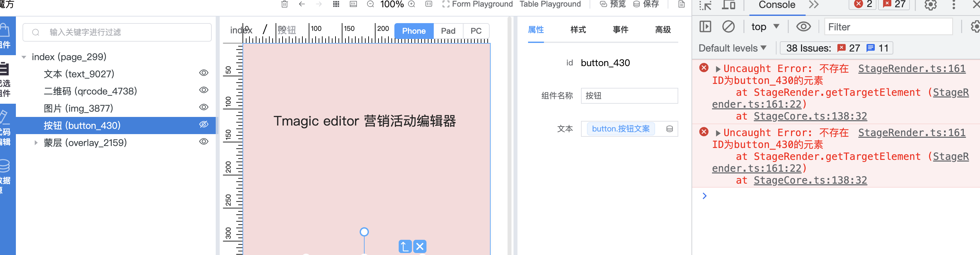Zoom out using the minus magnifier

click(x=370, y=4)
